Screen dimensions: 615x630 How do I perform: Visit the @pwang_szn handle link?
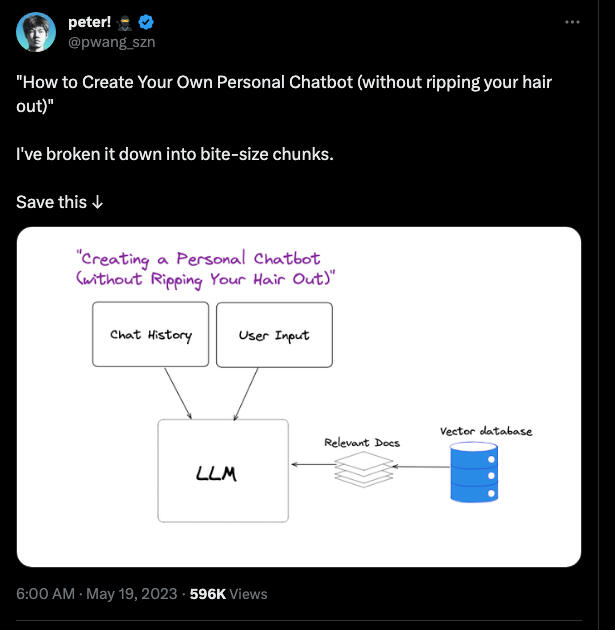111,41
